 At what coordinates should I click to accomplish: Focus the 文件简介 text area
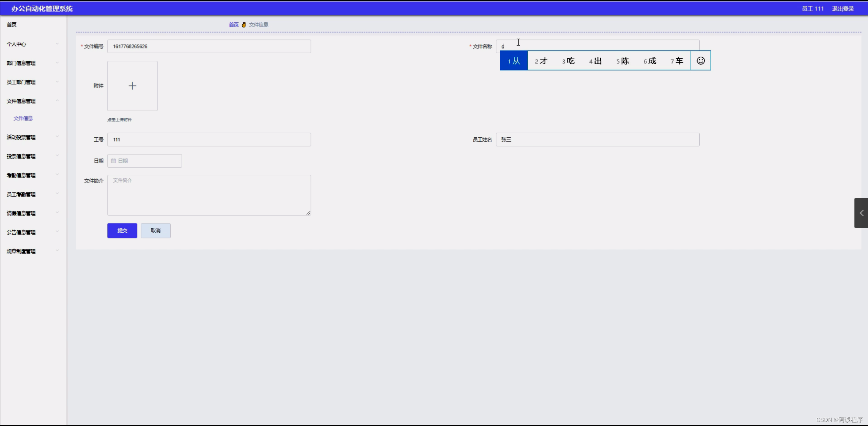[x=209, y=195]
